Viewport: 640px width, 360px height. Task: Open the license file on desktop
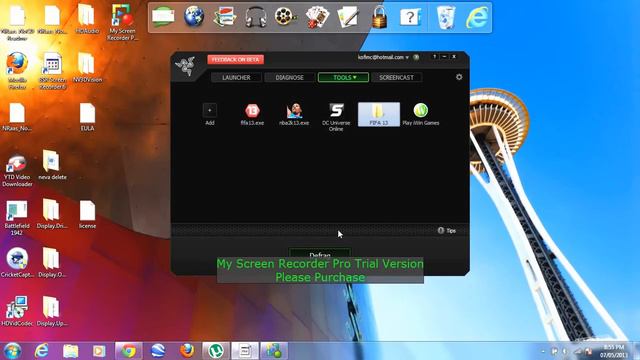click(87, 214)
